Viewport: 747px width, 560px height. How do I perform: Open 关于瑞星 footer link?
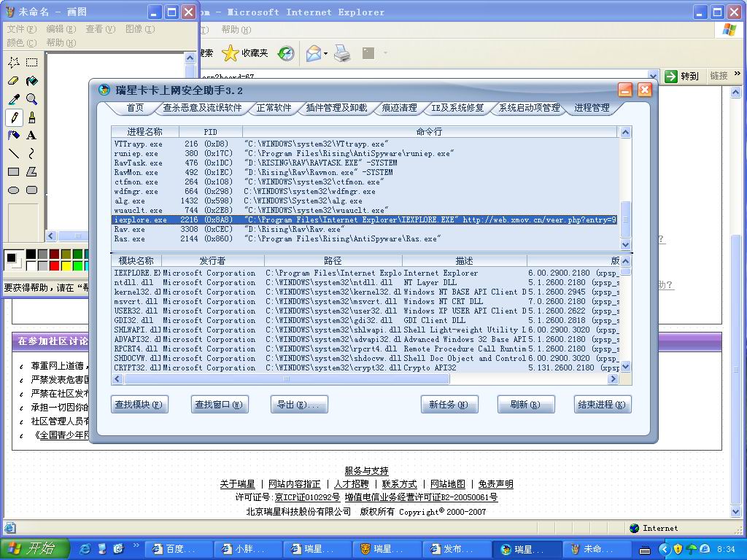(x=237, y=484)
